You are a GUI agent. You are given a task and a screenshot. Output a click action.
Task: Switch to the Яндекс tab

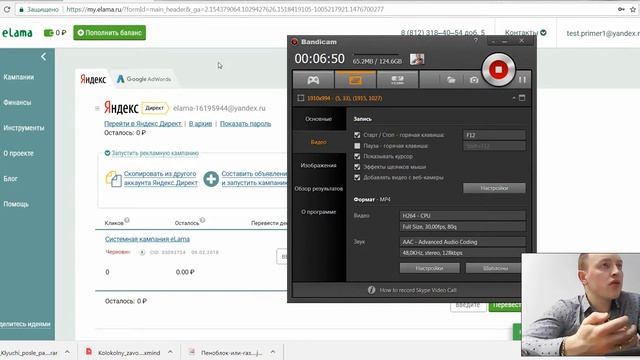coord(93,79)
